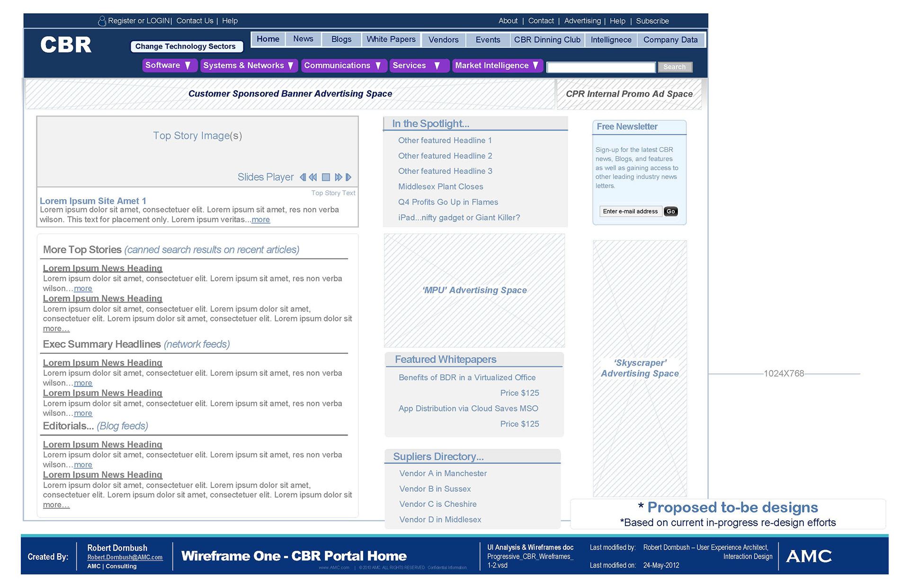
Task: Click the Enter e-mail address field
Action: (630, 211)
